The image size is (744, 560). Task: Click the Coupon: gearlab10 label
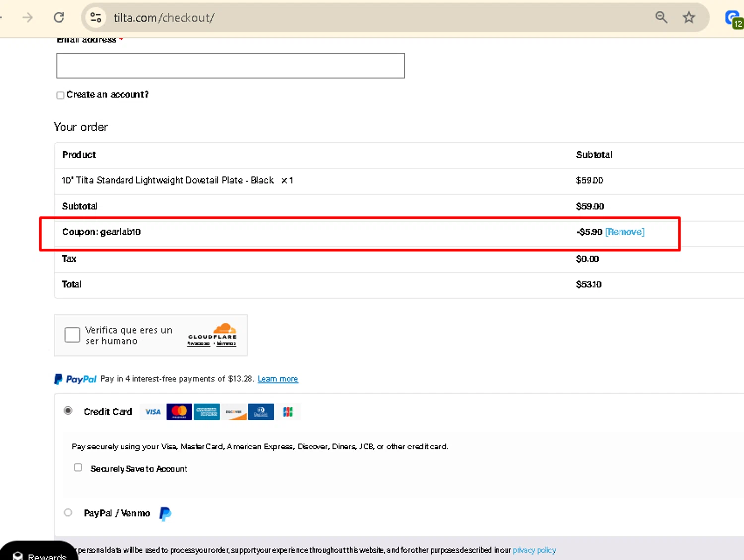(x=102, y=232)
